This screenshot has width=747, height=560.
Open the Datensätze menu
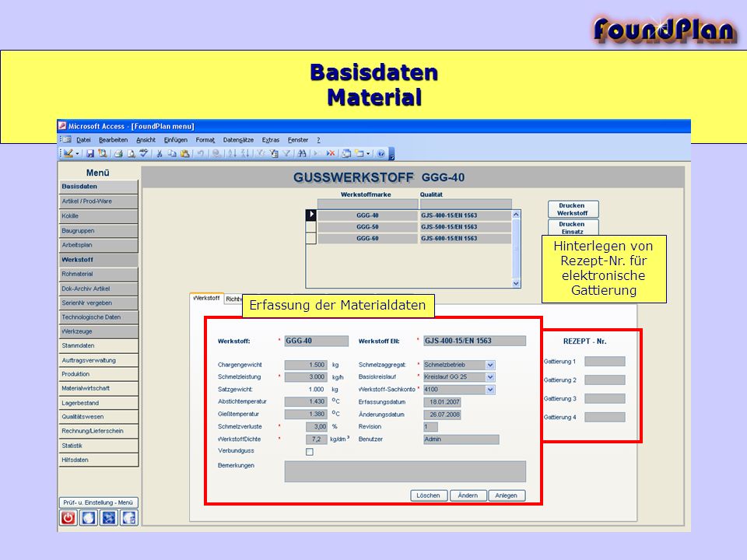pos(238,140)
